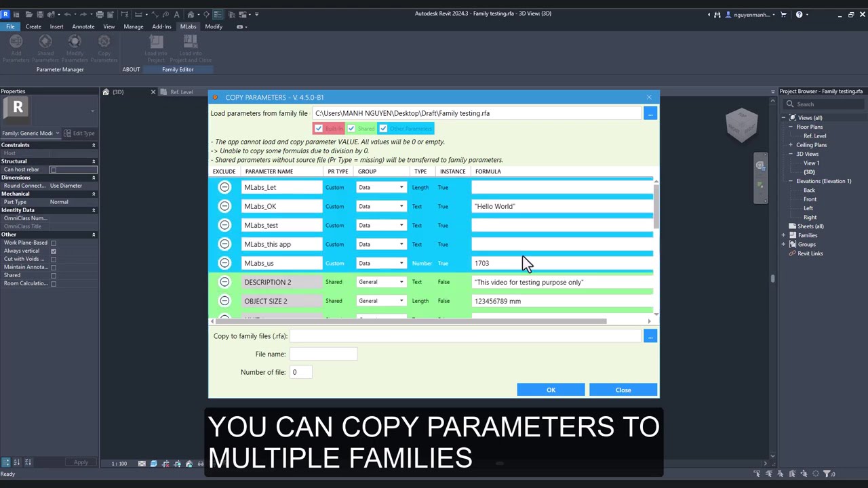Browse target family files with blue button
The width and height of the screenshot is (868, 488).
[x=650, y=336]
